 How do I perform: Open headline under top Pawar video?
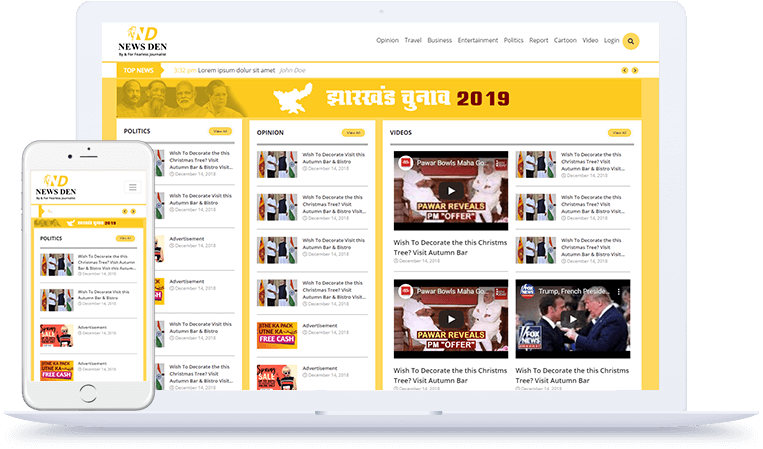450,248
